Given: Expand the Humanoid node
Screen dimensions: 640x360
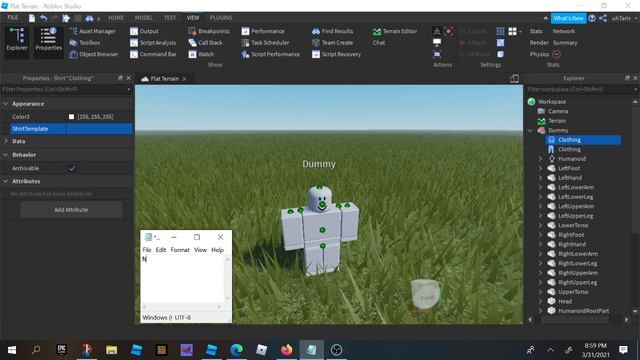Looking at the screenshot, I should tap(540, 159).
